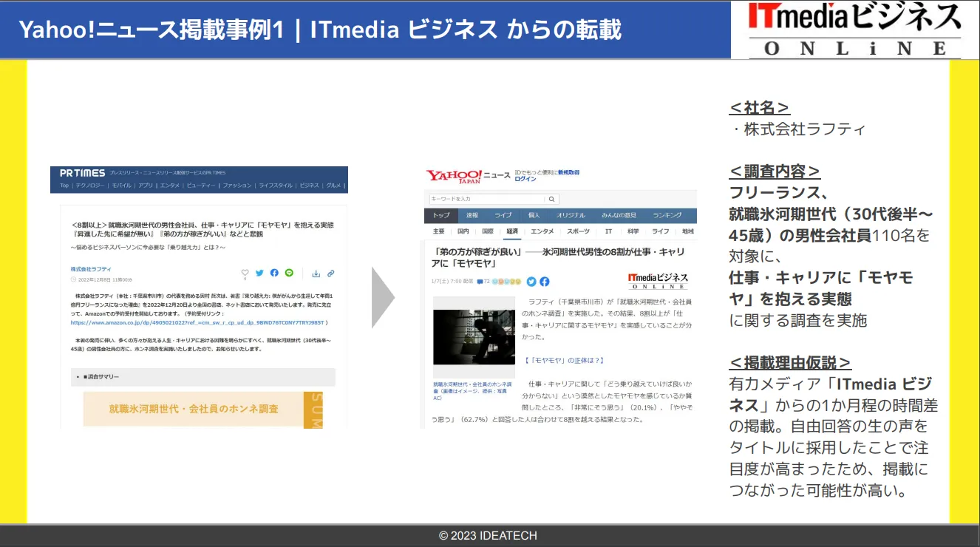This screenshot has width=980, height=547.
Task: Click the photo caption link under the article image
Action: click(x=472, y=391)
